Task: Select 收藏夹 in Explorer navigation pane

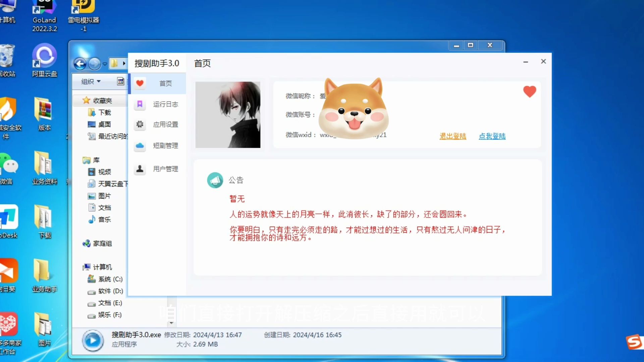Action: tap(97, 101)
